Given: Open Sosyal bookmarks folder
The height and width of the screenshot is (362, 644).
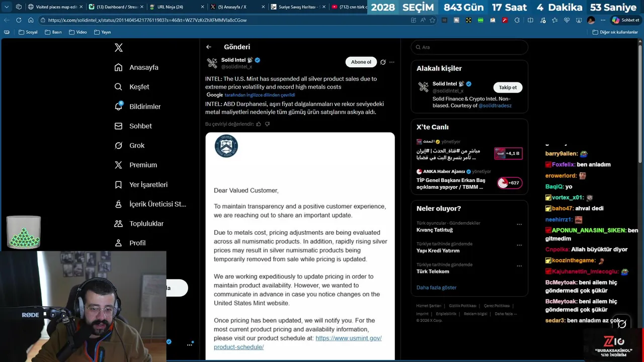Looking at the screenshot, I should coord(28,32).
